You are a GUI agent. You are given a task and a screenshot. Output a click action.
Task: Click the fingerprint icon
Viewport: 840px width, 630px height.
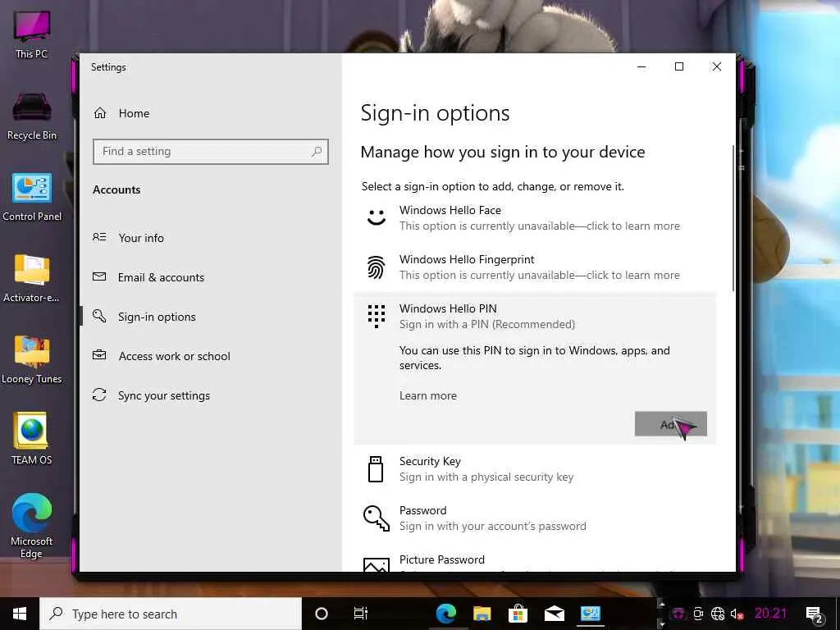coord(376,267)
